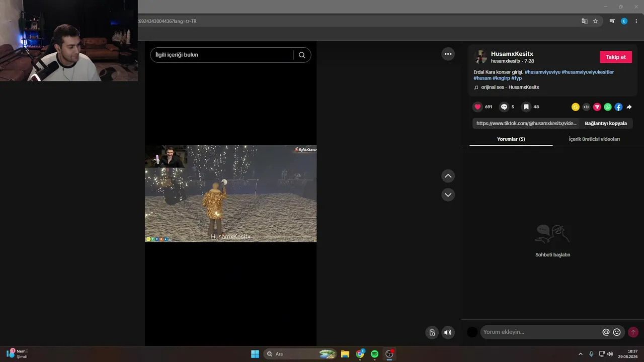Screen dimensions: 644x362
Task: Copy link with Bağlantıyı kopyala button
Action: (606, 123)
